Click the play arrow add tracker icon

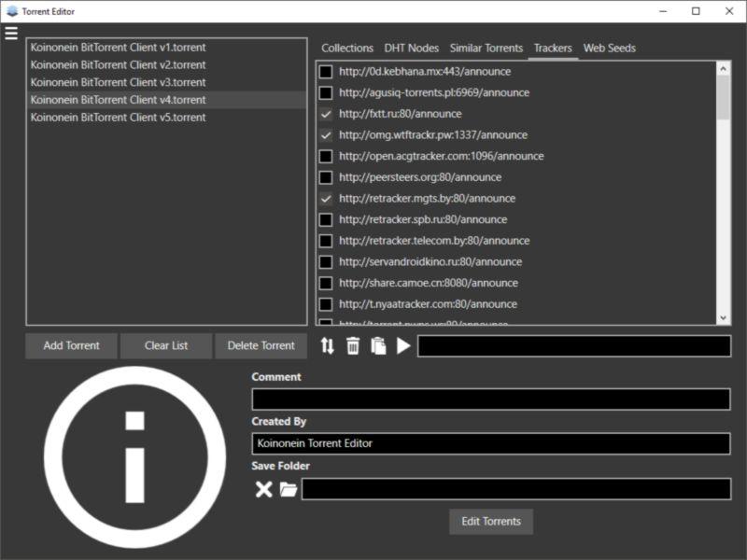403,345
